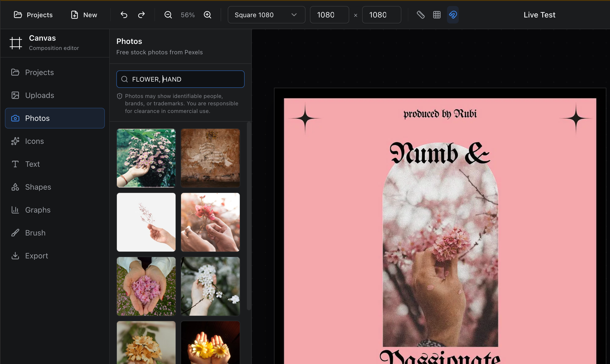The width and height of the screenshot is (610, 364).
Task: Click the 56% zoom level
Action: coord(188,15)
